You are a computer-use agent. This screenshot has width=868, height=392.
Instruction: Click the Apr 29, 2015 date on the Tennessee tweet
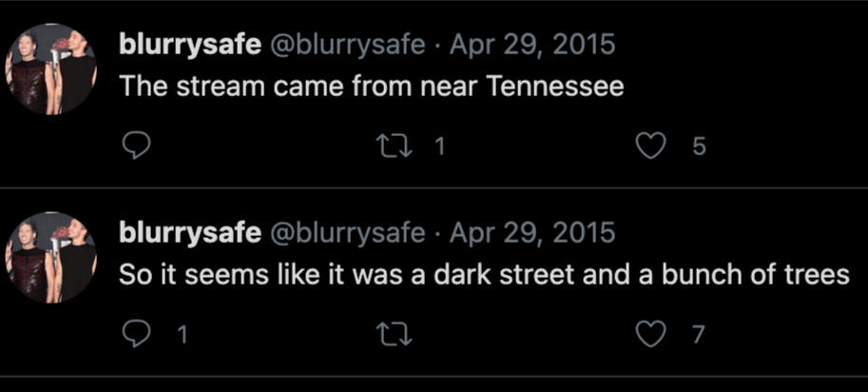click(x=532, y=45)
